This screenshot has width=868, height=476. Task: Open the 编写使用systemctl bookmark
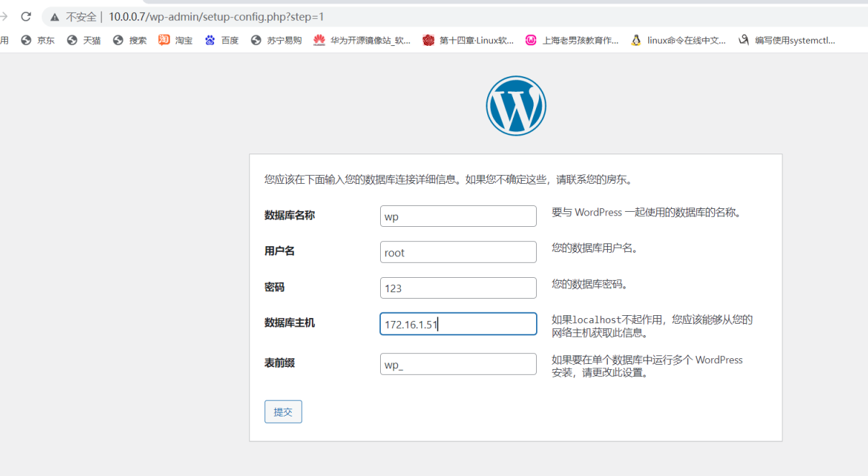click(x=787, y=40)
